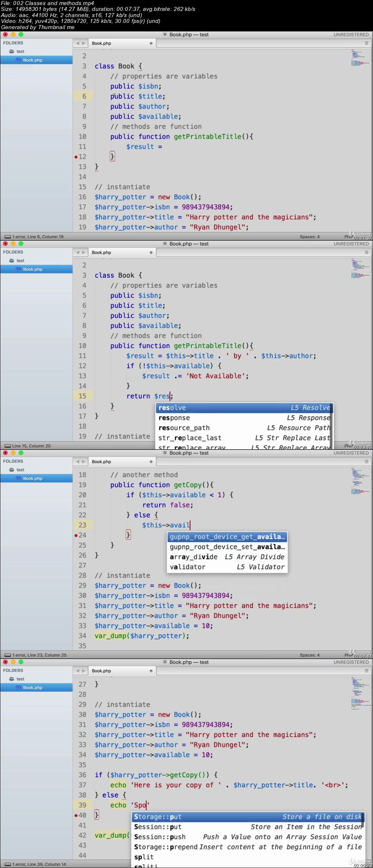Click the red error dot at line 12
373x868 pixels.
click(76, 157)
